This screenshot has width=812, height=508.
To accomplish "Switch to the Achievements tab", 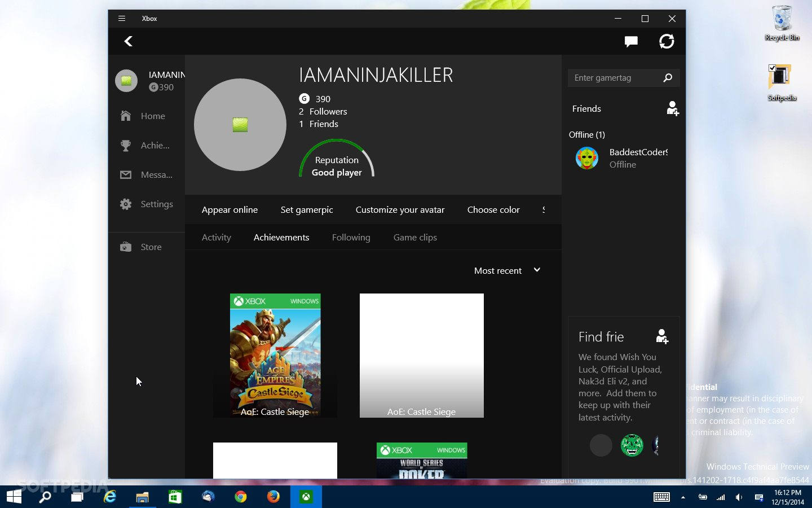I will [281, 237].
